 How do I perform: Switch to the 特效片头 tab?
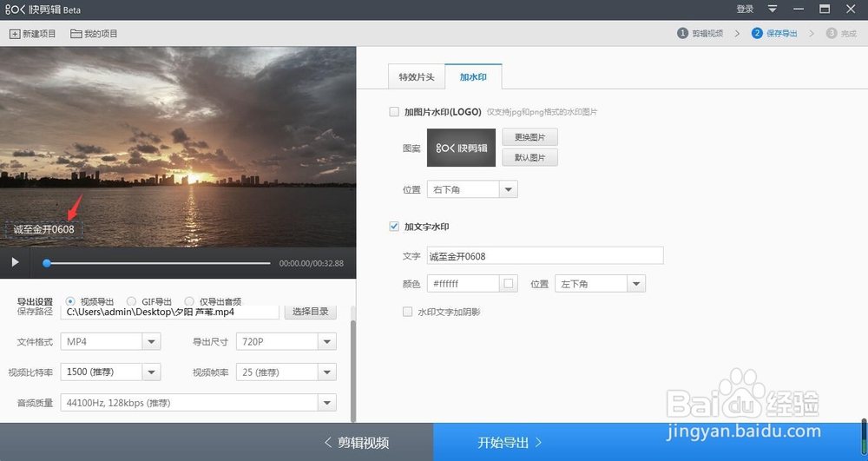click(417, 77)
